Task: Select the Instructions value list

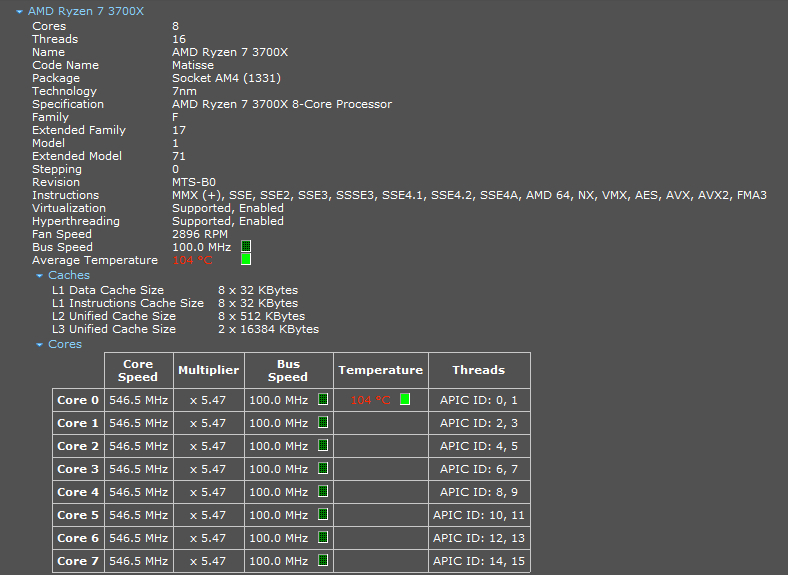Action: coord(469,196)
